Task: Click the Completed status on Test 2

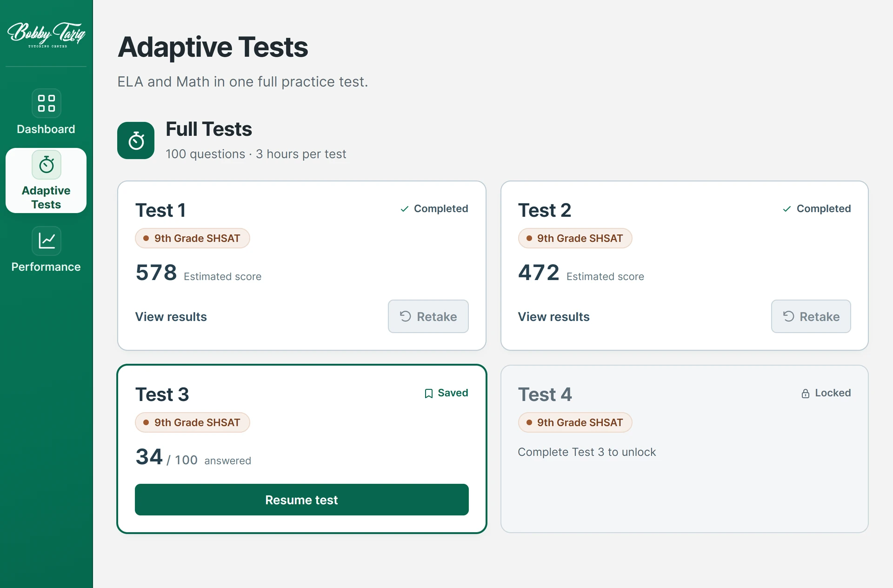Action: (x=824, y=209)
